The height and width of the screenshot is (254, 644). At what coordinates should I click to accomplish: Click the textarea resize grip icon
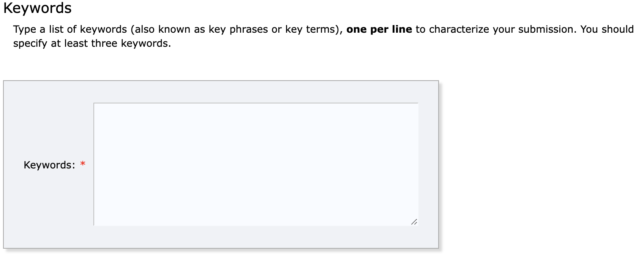tap(414, 222)
